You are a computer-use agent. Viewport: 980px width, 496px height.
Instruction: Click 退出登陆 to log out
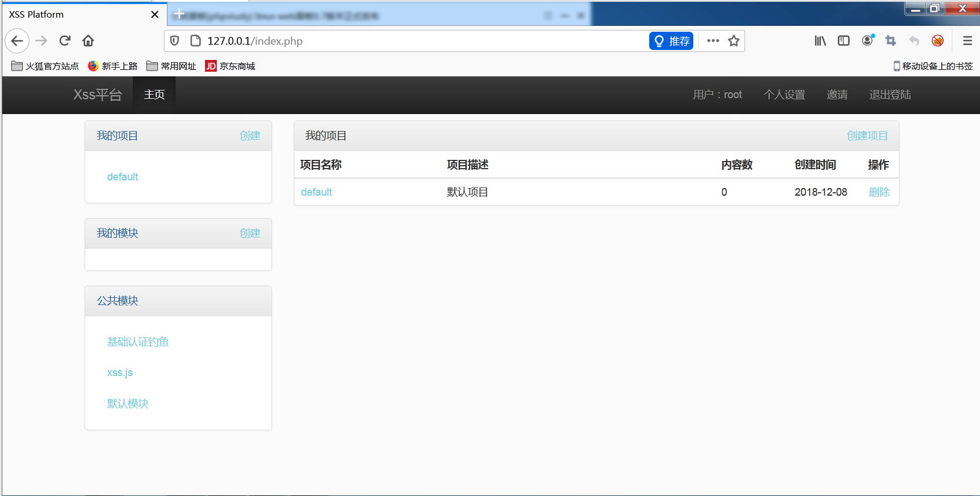pyautogui.click(x=890, y=95)
